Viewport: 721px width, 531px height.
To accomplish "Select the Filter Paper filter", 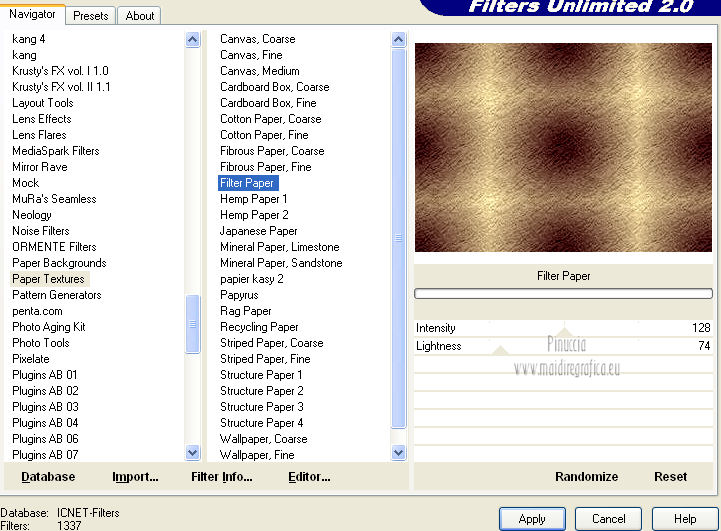I will coord(247,183).
